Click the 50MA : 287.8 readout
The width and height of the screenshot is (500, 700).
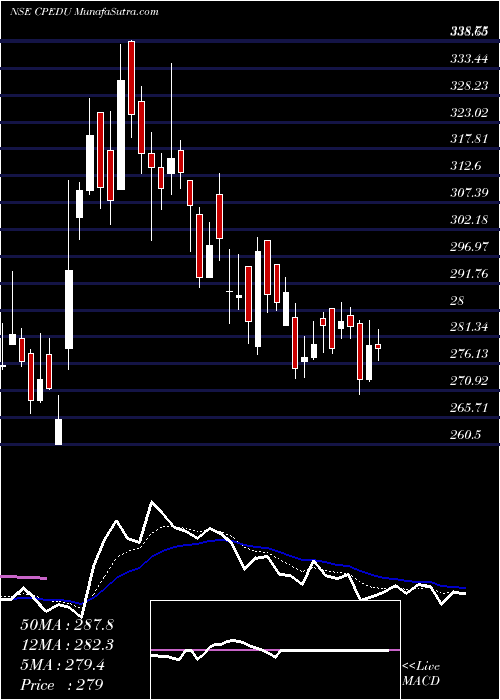[67, 625]
